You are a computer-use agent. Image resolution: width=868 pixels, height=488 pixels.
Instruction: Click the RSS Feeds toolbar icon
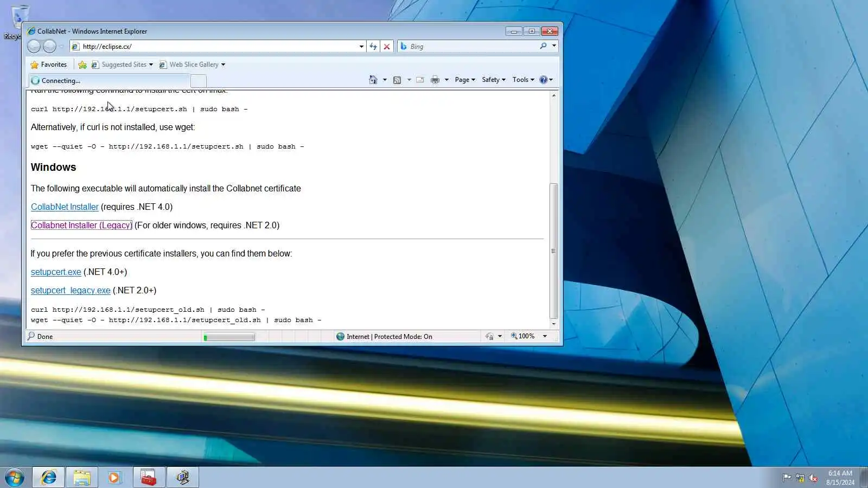397,80
